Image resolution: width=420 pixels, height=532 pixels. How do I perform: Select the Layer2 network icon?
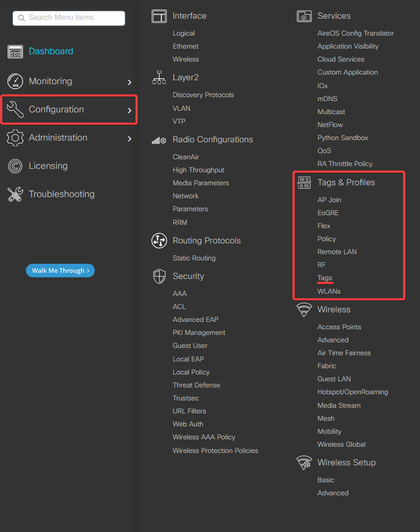pyautogui.click(x=159, y=77)
